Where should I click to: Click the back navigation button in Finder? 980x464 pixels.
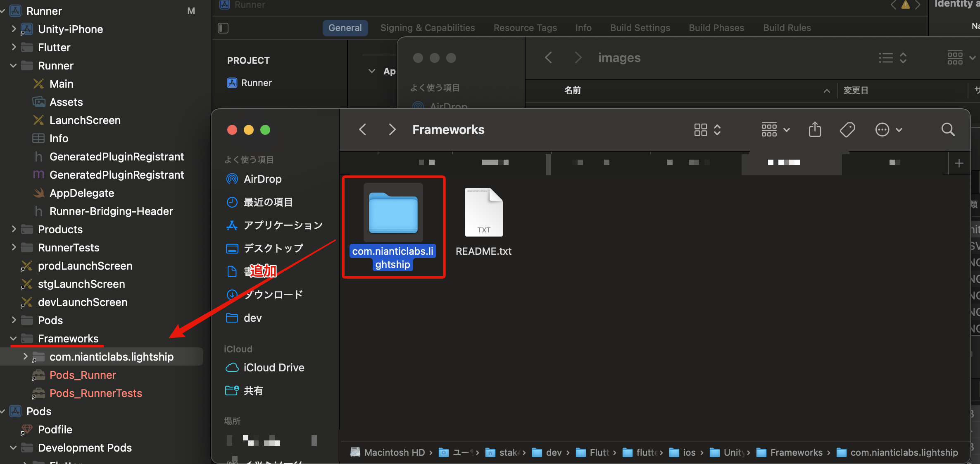tap(362, 129)
